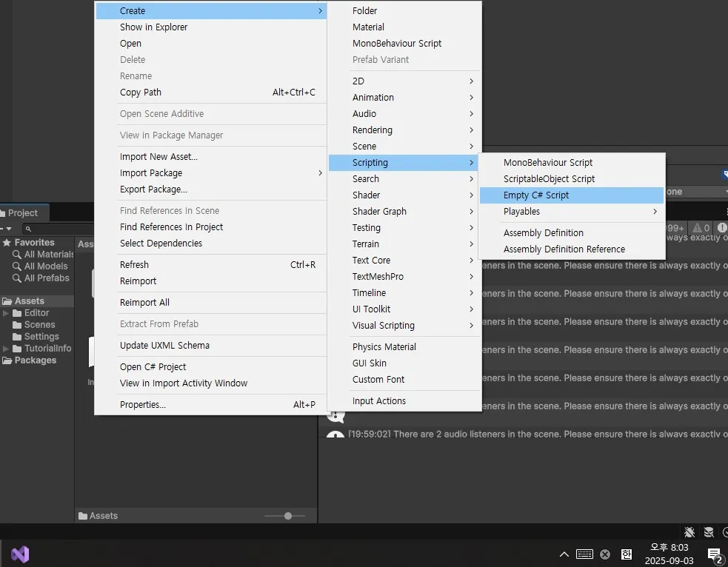
Task: Create a Physics Material
Action: (404, 346)
